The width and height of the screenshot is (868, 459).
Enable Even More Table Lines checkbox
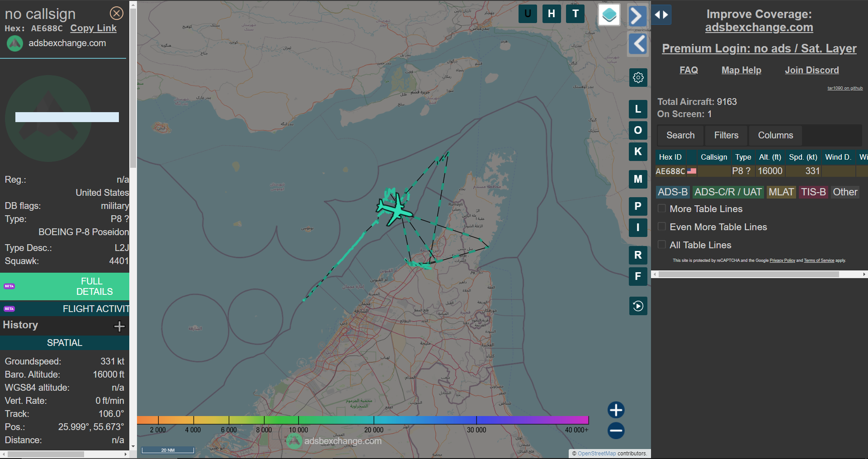(x=662, y=227)
